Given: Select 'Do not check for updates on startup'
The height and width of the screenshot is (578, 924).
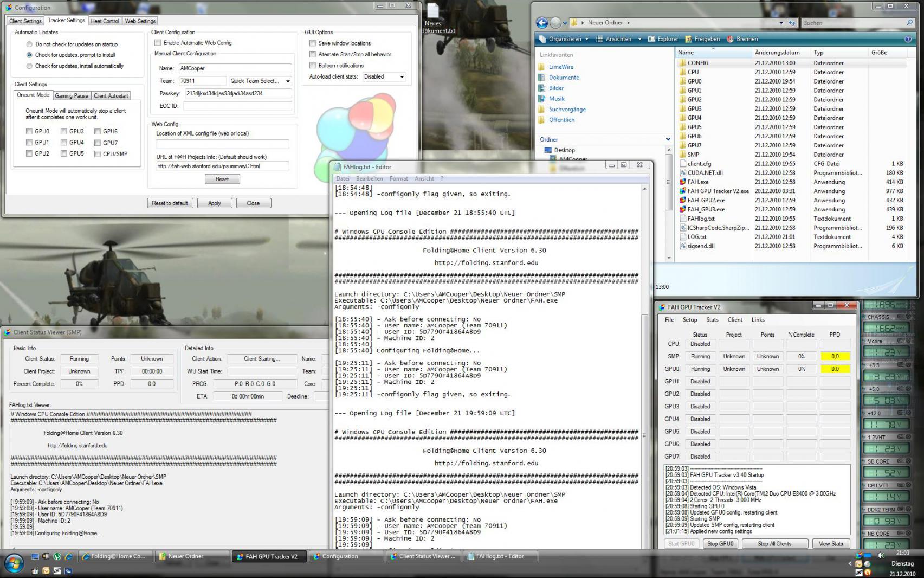Looking at the screenshot, I should [x=29, y=44].
